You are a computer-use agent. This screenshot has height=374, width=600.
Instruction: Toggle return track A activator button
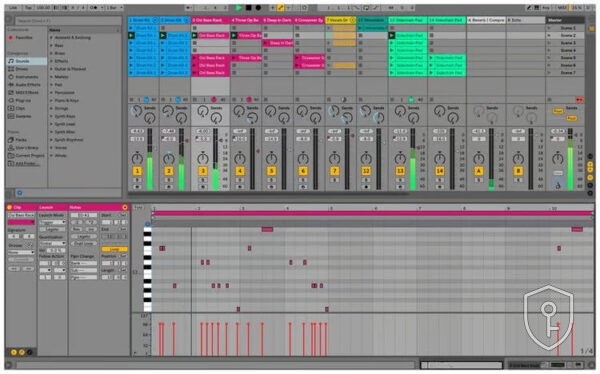[479, 171]
